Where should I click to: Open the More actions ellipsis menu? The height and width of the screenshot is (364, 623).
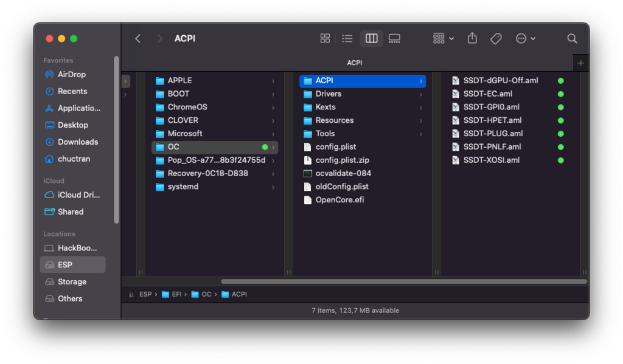(x=525, y=38)
